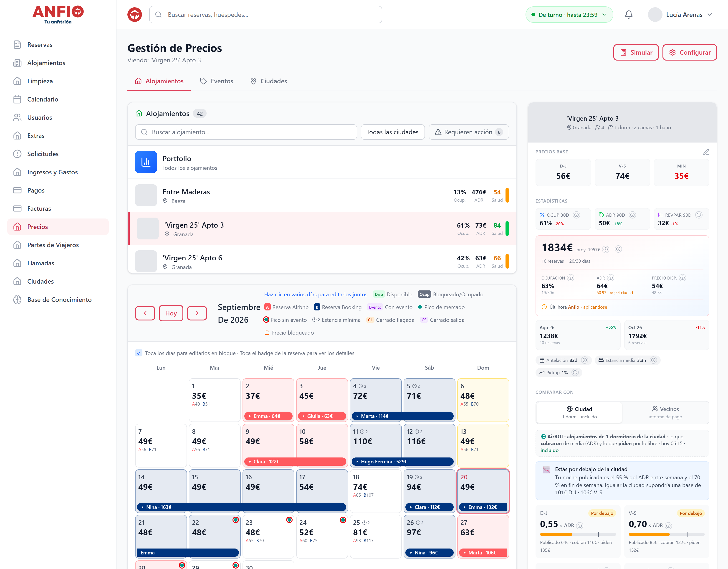Open the Portfolio chart icon
Viewport: 728px width, 569px height.
(146, 162)
